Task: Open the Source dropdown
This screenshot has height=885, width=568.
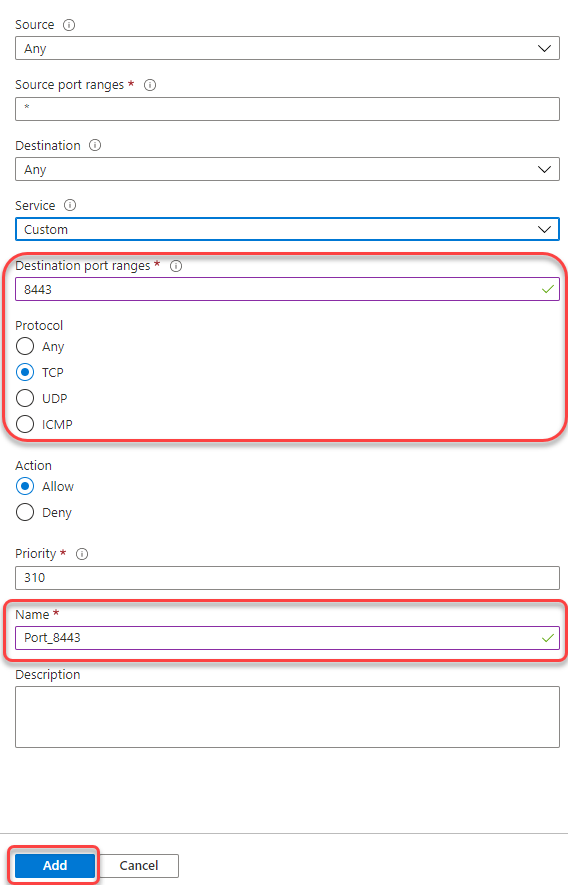Action: pyautogui.click(x=287, y=49)
